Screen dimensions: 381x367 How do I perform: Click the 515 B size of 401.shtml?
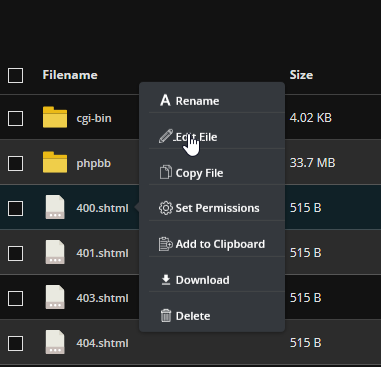click(305, 253)
